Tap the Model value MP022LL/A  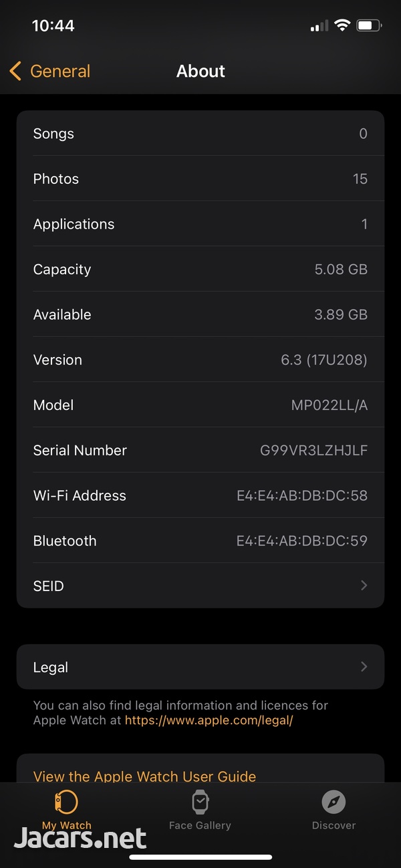(329, 405)
